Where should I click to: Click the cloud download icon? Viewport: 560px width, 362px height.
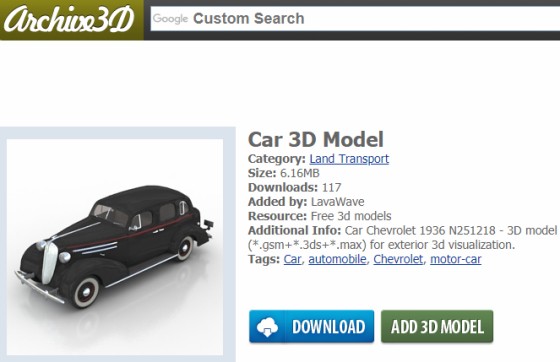[x=267, y=327]
